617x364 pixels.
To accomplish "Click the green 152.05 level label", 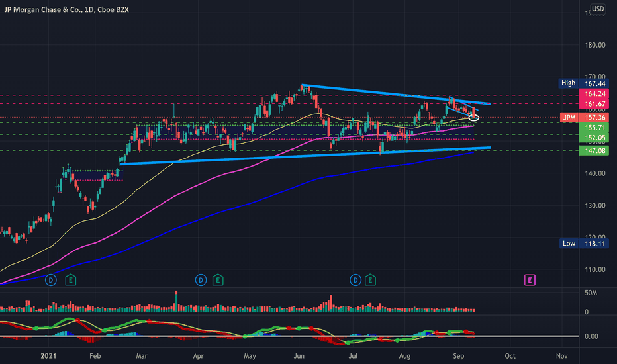I will pos(594,138).
